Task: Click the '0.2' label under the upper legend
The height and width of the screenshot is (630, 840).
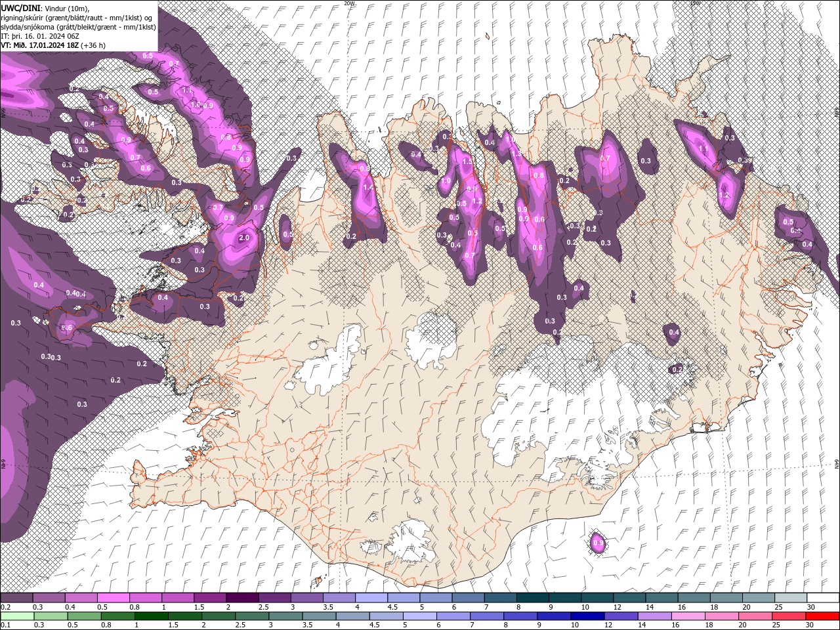Action: pos(6,607)
